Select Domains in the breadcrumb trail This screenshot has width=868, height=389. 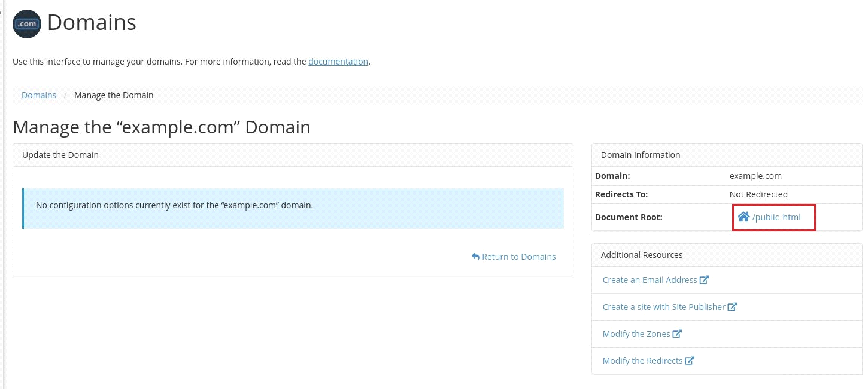click(x=39, y=95)
